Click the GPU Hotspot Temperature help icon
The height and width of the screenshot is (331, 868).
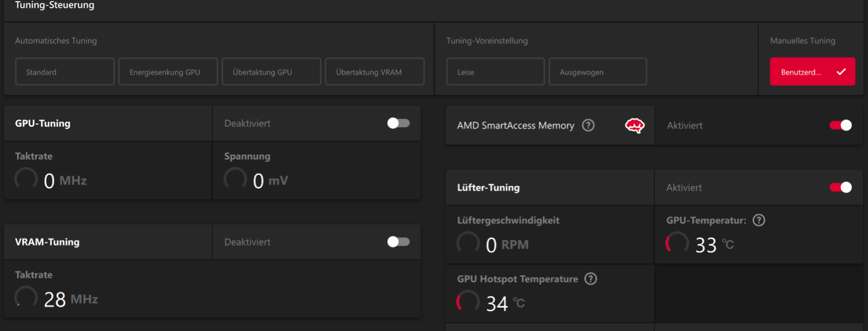coord(590,279)
